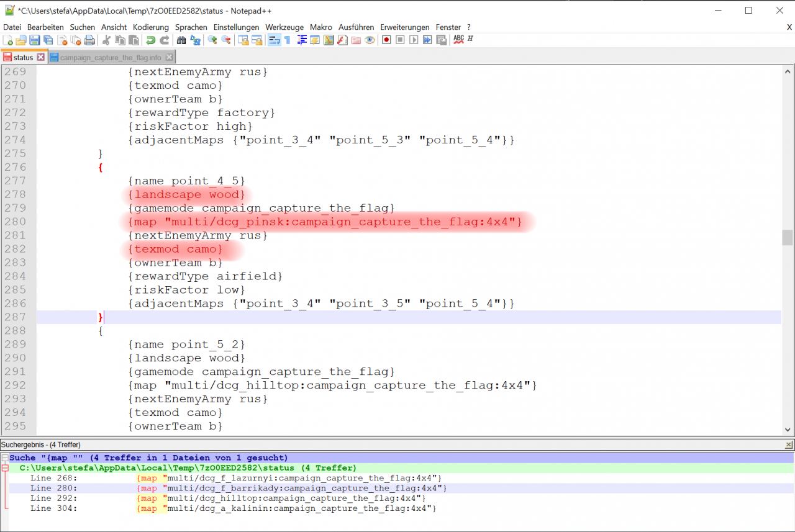The image size is (795, 532).
Task: Click the Zoom in magnifier icon
Action: (x=212, y=40)
